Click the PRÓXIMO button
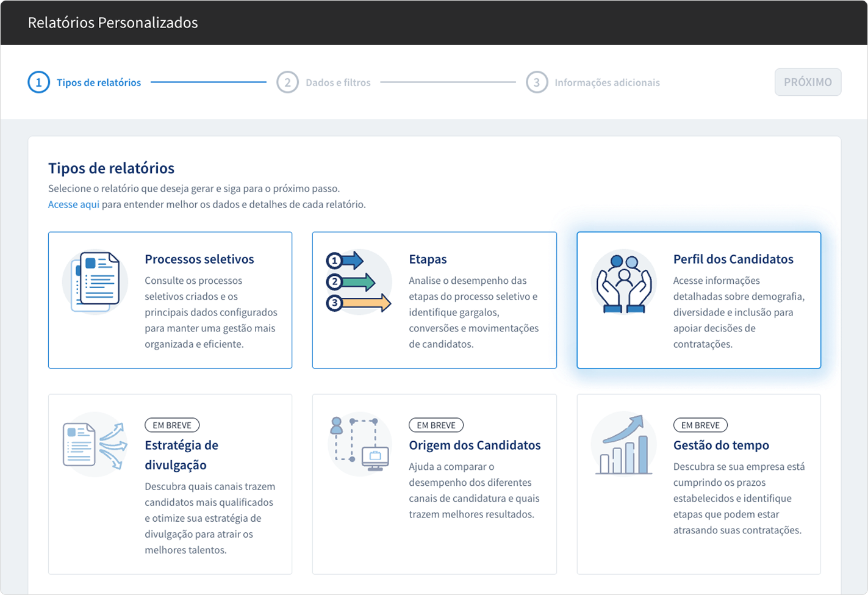Viewport: 868px width, 595px height. (x=808, y=82)
